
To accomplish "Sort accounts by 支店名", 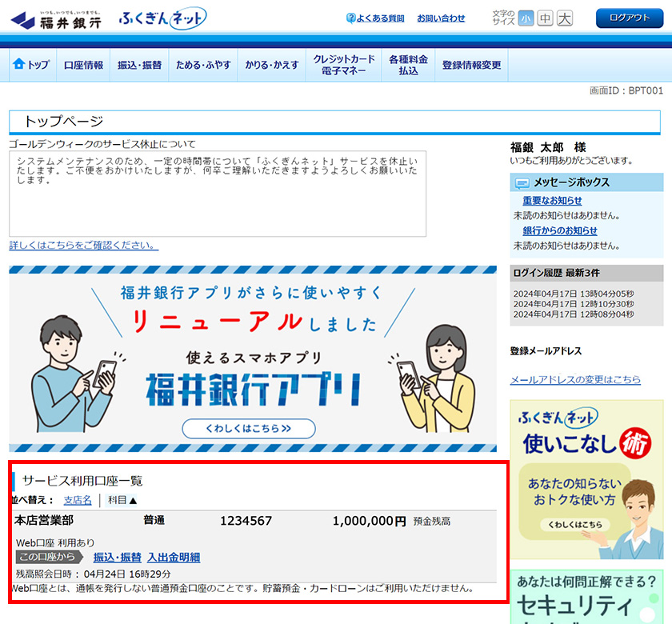I will pyautogui.click(x=78, y=500).
